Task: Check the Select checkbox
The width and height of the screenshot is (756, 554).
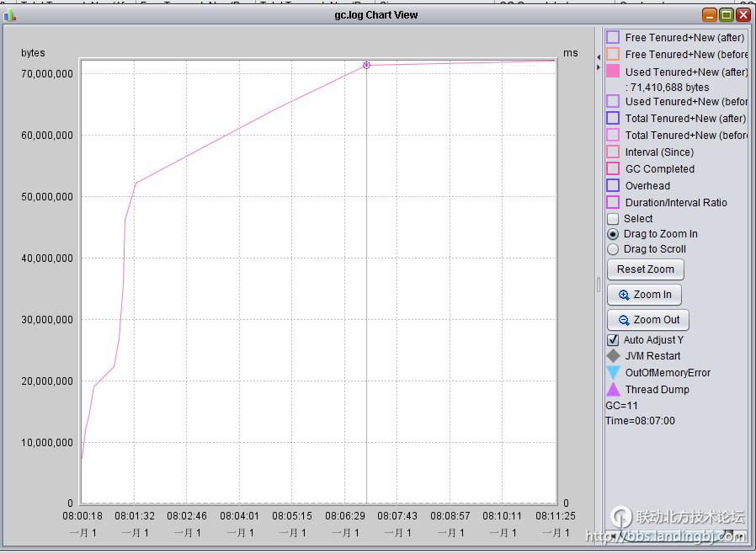Action: pos(613,219)
